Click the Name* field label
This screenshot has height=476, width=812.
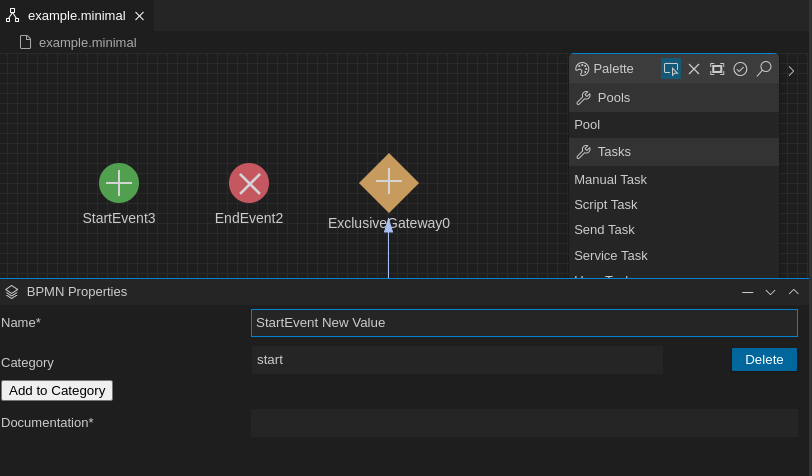point(21,323)
